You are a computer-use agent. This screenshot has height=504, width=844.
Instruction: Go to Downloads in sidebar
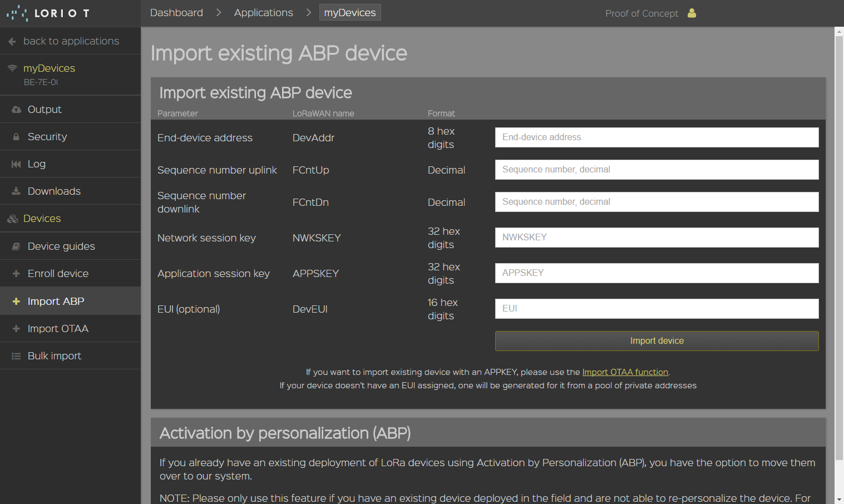pyautogui.click(x=70, y=191)
